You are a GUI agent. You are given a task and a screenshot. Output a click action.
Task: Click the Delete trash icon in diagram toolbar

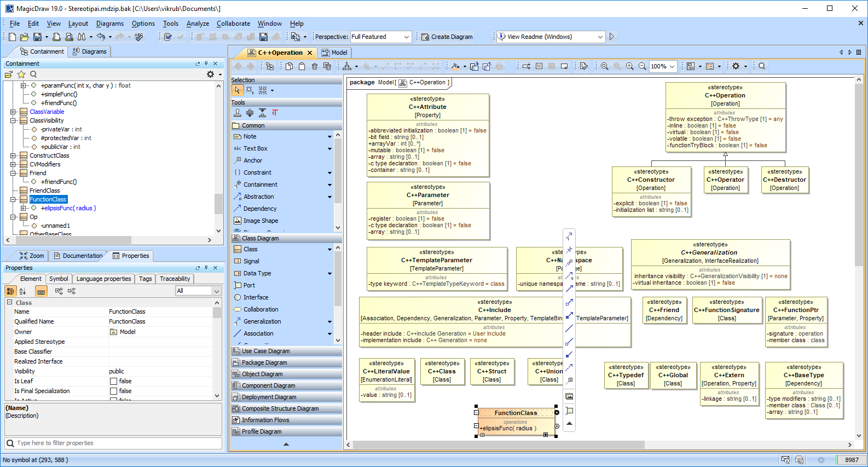[x=315, y=66]
